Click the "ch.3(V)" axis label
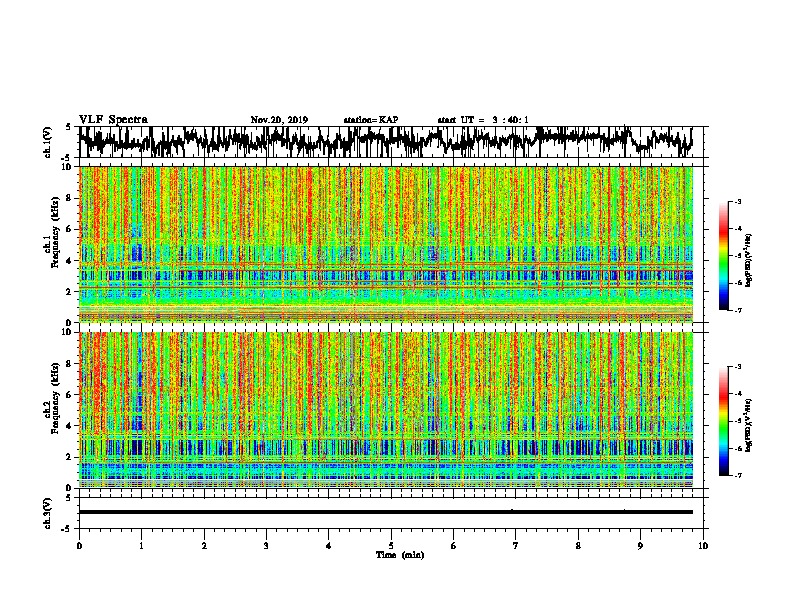 coord(48,513)
